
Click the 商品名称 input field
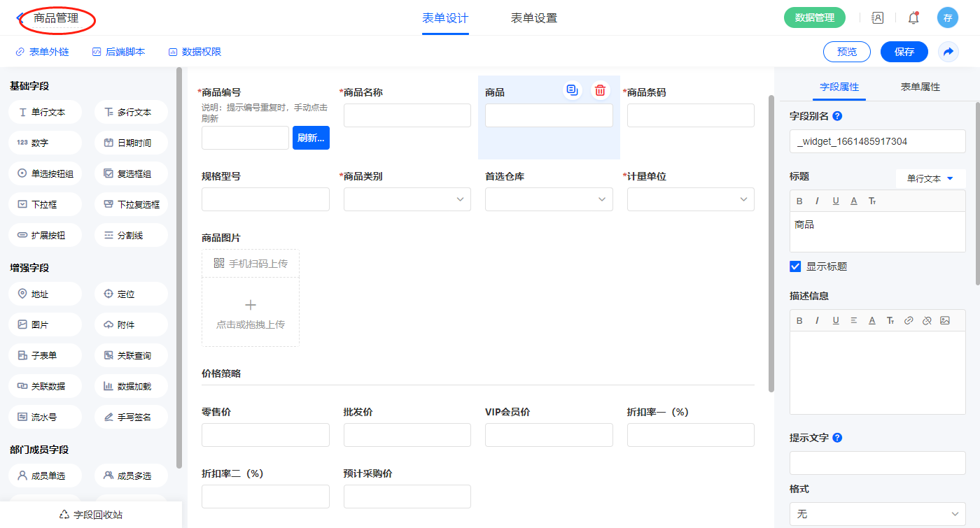click(407, 115)
